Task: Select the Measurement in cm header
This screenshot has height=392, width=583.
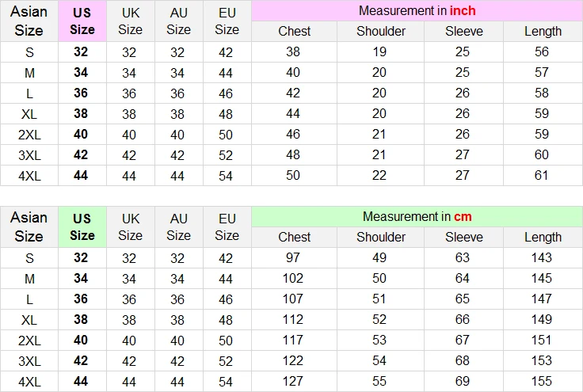Action: [x=417, y=217]
